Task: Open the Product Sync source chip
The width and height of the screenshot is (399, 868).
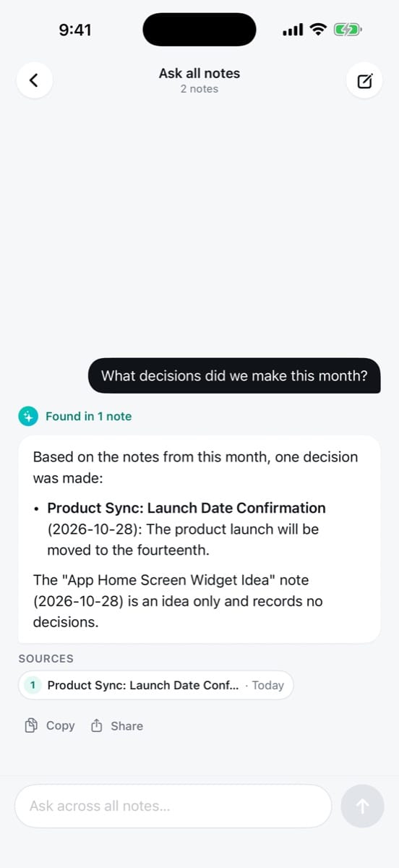Action: click(x=156, y=685)
